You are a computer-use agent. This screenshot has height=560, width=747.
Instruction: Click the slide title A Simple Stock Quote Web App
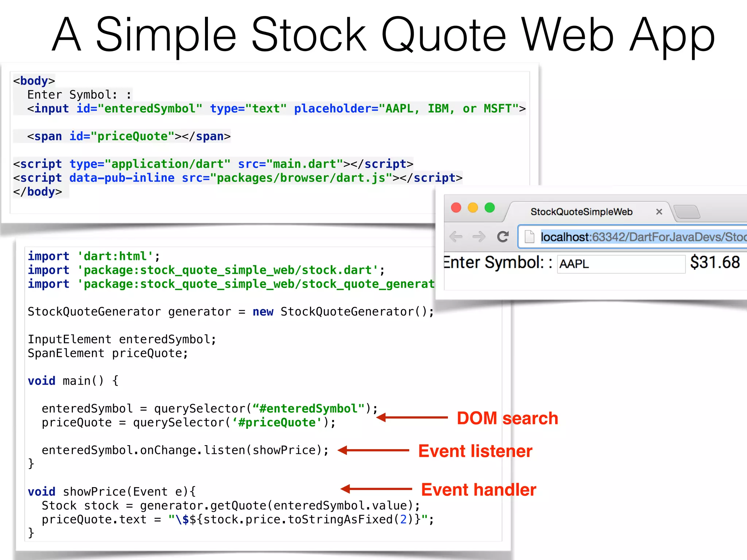(383, 35)
